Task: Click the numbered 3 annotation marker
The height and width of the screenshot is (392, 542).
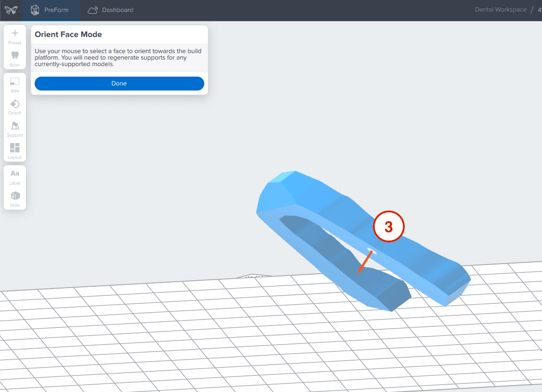Action: pyautogui.click(x=389, y=227)
